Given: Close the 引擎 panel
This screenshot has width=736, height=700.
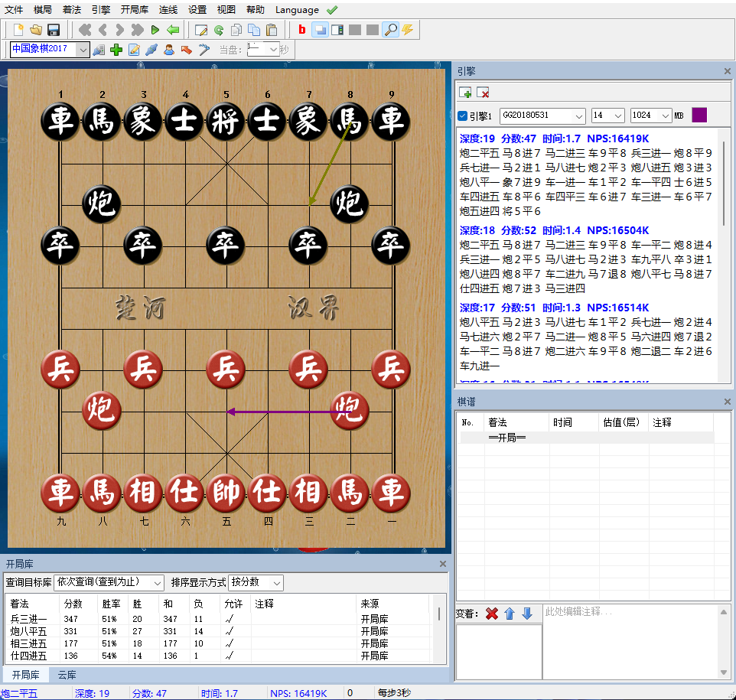Looking at the screenshot, I should (x=727, y=71).
